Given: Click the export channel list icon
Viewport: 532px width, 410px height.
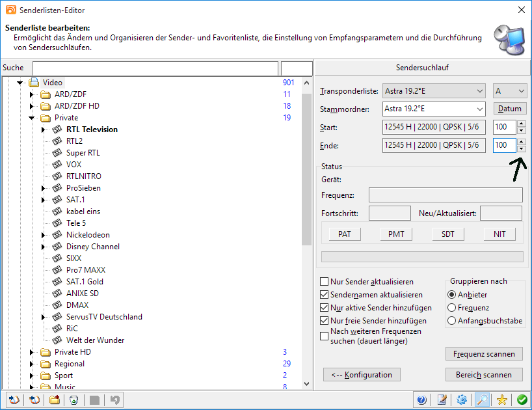Looking at the screenshot, I should pyautogui.click(x=34, y=400).
